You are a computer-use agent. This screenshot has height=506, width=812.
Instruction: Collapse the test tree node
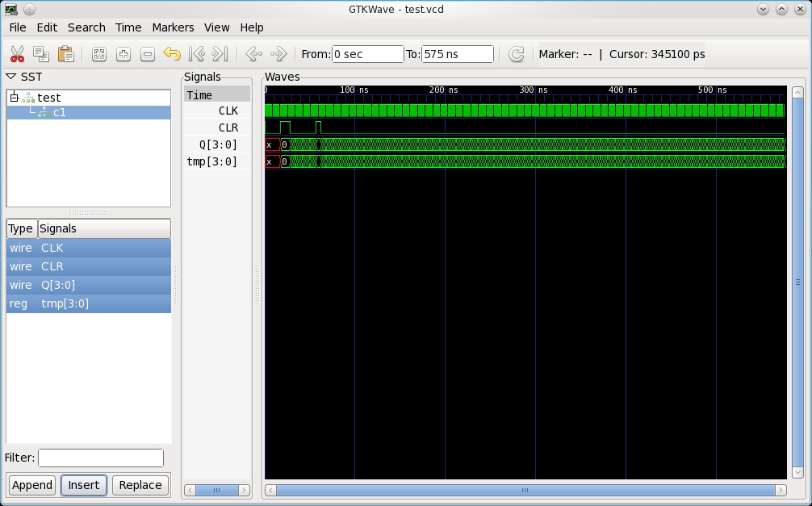pyautogui.click(x=15, y=98)
